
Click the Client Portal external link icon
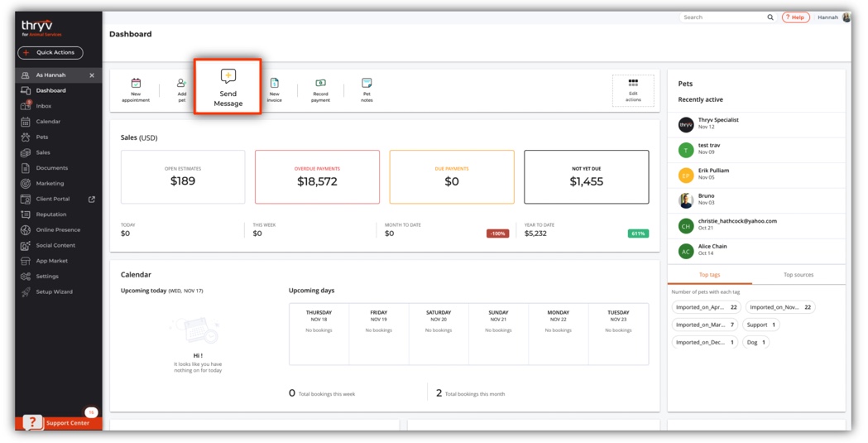[x=92, y=199]
